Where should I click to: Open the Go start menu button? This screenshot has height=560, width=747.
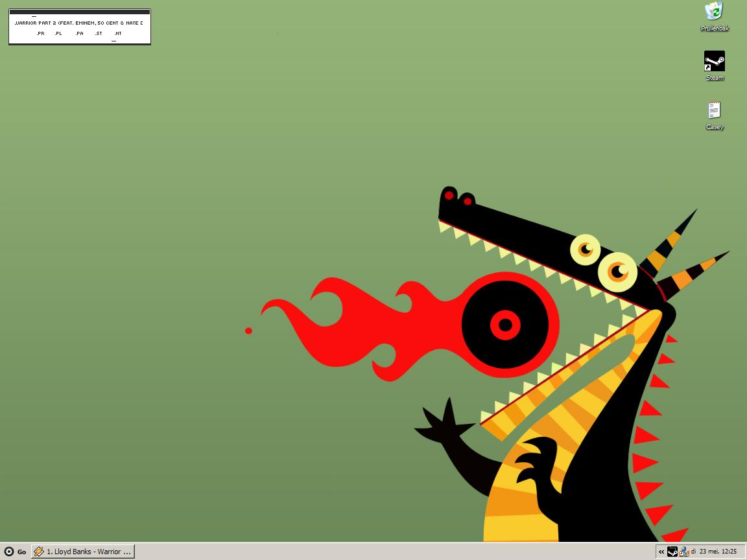16,552
